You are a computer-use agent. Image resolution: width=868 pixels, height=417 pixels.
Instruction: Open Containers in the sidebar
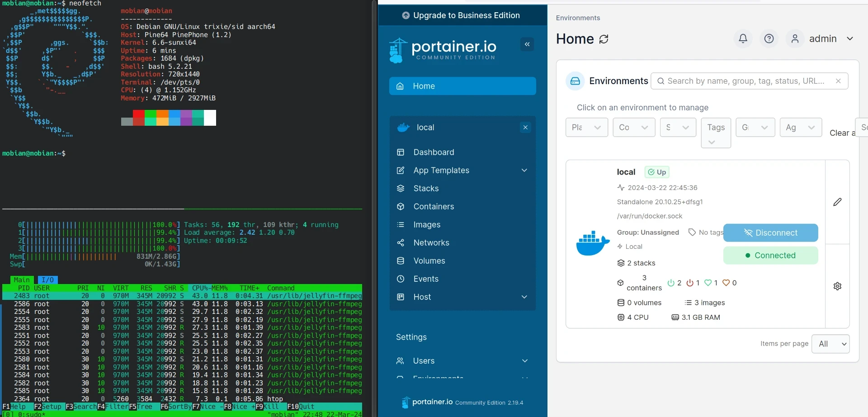[434, 207]
